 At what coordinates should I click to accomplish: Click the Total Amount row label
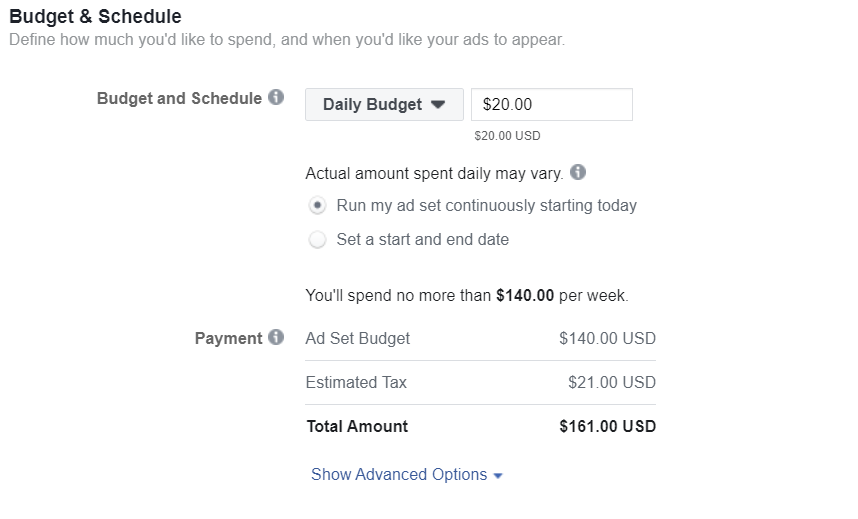coord(357,426)
